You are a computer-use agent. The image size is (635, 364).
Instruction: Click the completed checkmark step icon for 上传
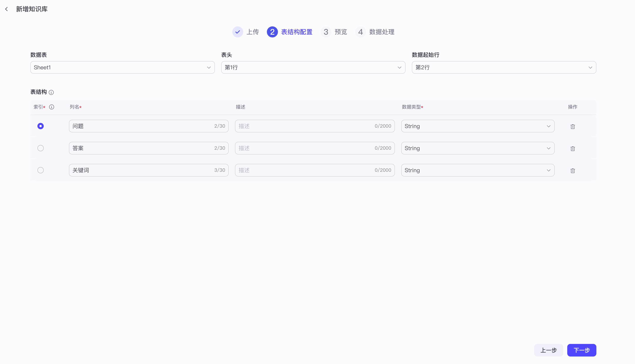238,32
